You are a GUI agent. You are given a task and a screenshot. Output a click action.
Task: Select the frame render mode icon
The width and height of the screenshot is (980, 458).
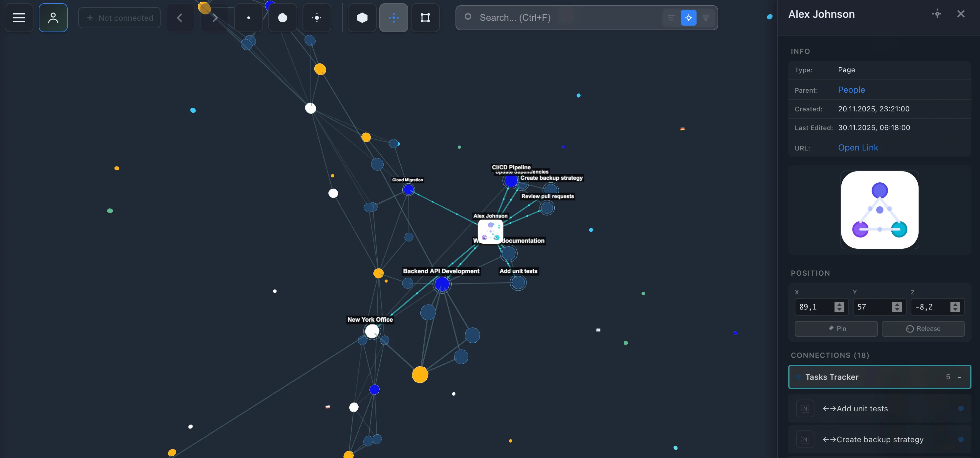coord(425,17)
